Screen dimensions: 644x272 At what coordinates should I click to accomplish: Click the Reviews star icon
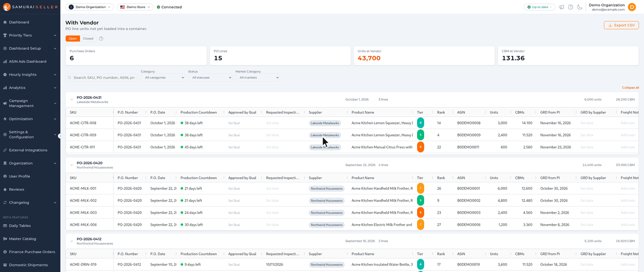pos(5,189)
